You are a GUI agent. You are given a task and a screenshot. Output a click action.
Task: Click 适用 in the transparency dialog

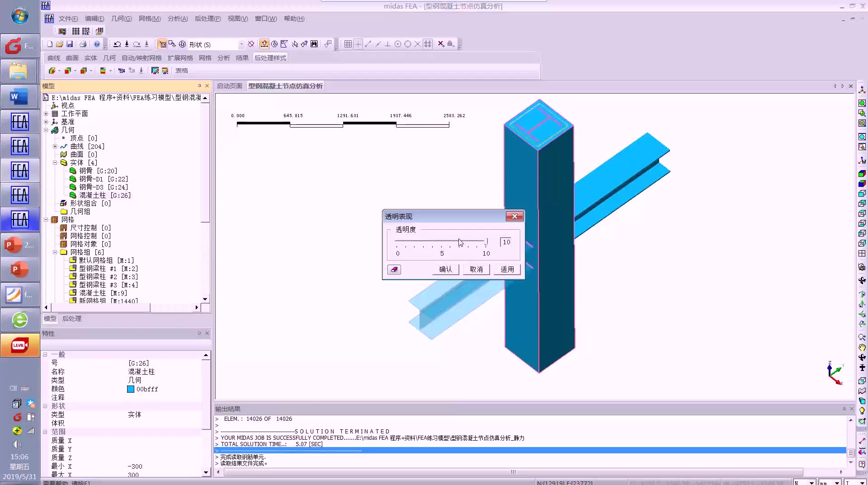point(507,270)
